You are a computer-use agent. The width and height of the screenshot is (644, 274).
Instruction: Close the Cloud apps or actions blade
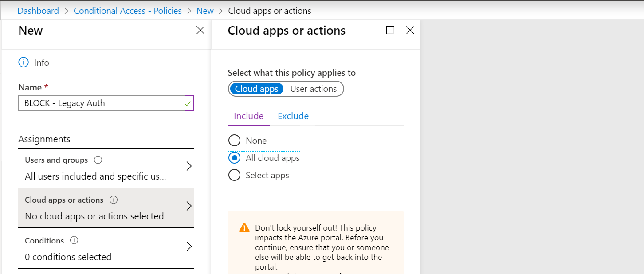pos(410,30)
